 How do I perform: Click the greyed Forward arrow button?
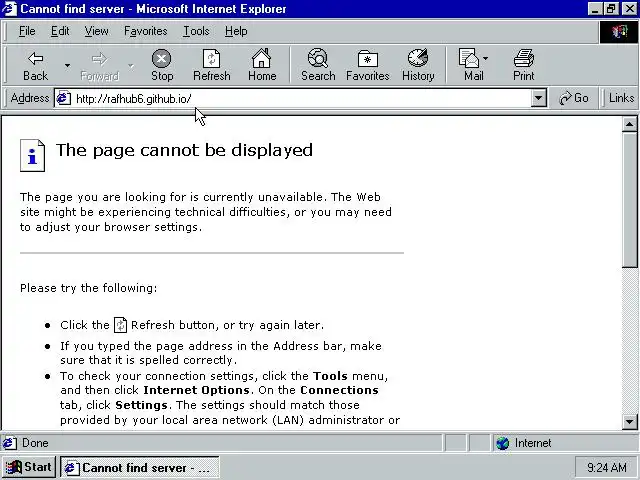coord(99,65)
